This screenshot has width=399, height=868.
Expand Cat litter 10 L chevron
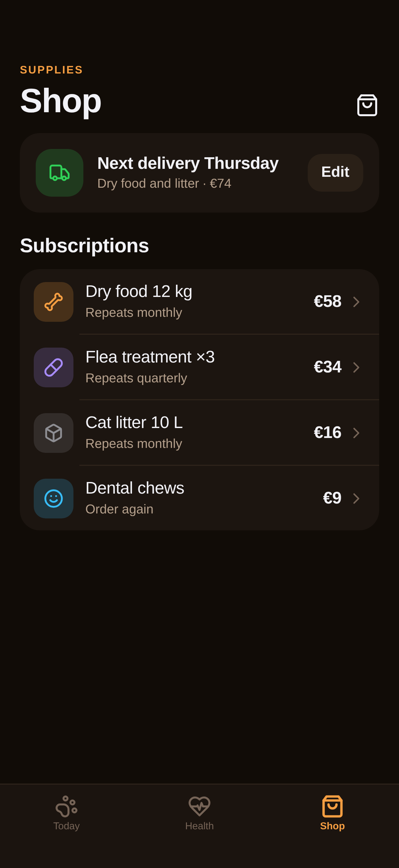click(x=356, y=433)
